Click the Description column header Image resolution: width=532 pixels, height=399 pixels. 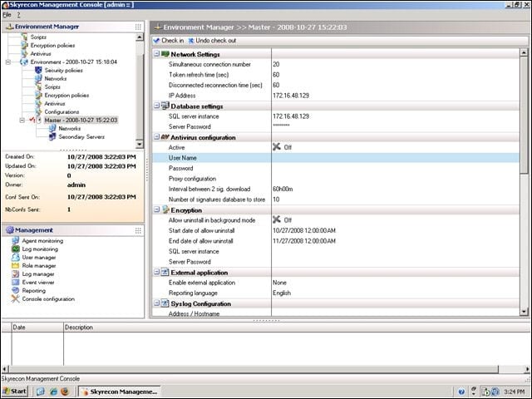[297, 328]
